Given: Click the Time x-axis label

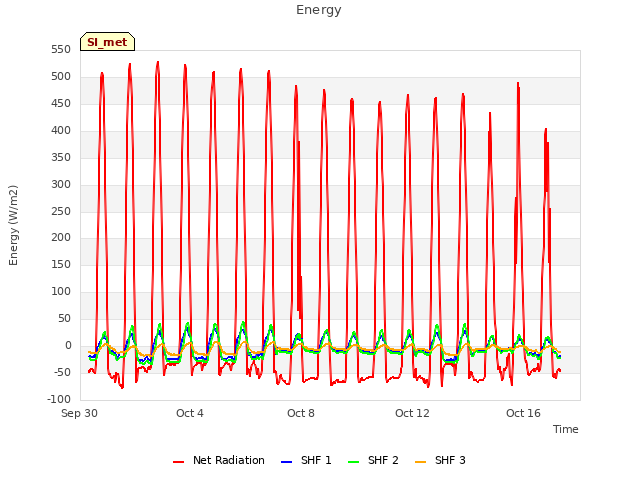Looking at the screenshot, I should click(x=565, y=429).
